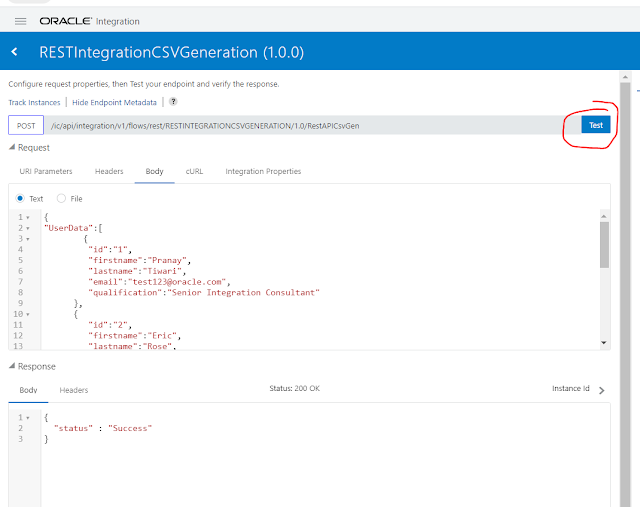Click Hide Endpoint Metadata link

coord(114,102)
